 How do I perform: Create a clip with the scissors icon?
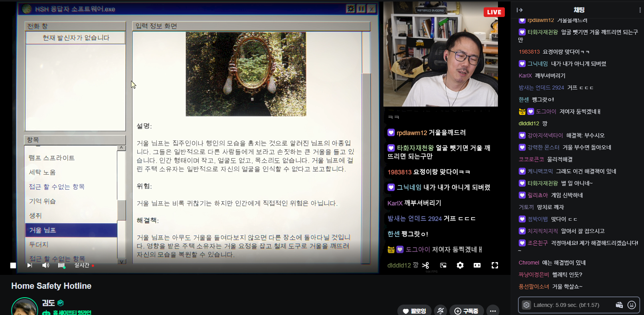pos(425,265)
